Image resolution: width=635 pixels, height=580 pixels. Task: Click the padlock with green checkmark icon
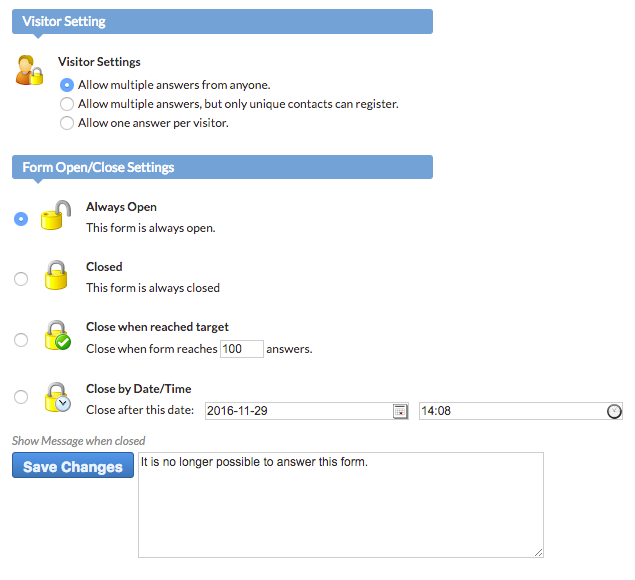click(58, 335)
